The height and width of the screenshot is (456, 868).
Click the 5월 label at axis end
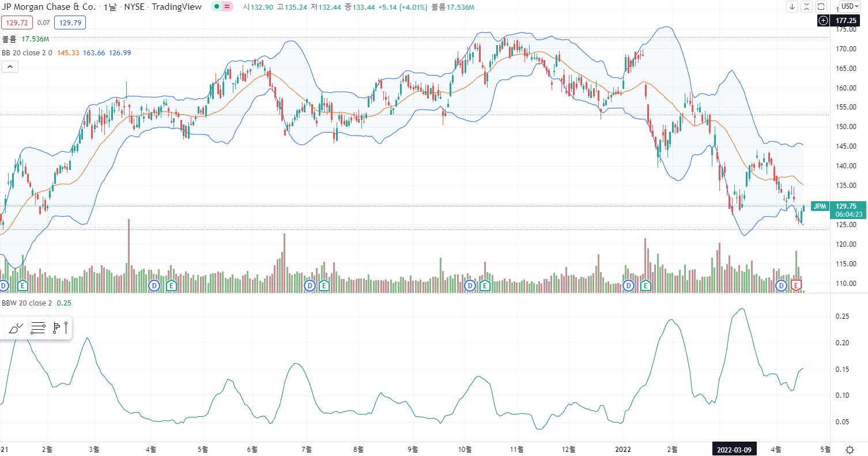click(x=825, y=449)
